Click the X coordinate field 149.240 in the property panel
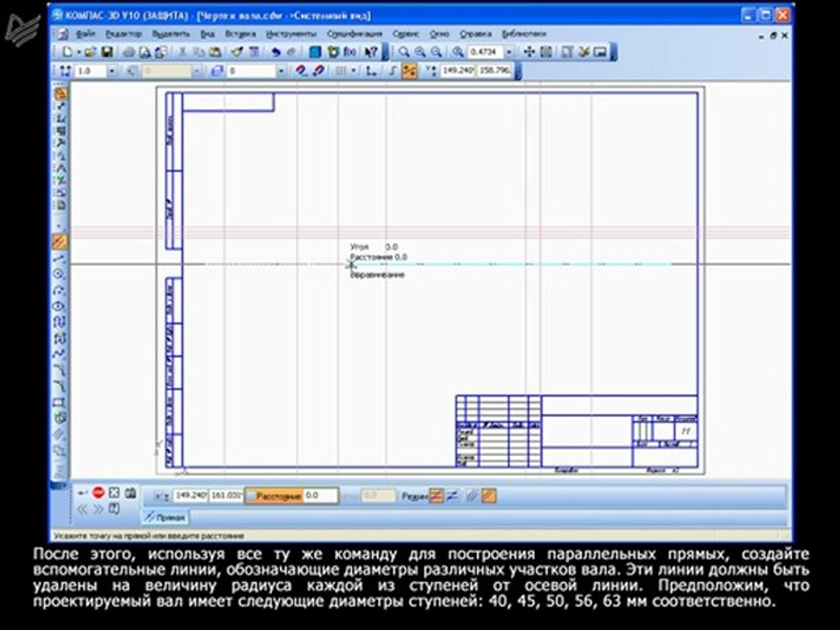Screen dimensions: 840x630 190,496
